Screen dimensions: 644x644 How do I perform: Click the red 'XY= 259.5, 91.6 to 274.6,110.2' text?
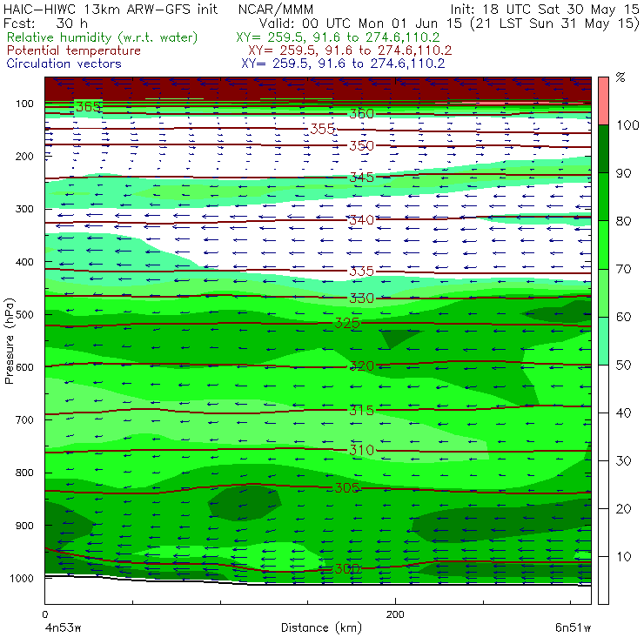350,50
